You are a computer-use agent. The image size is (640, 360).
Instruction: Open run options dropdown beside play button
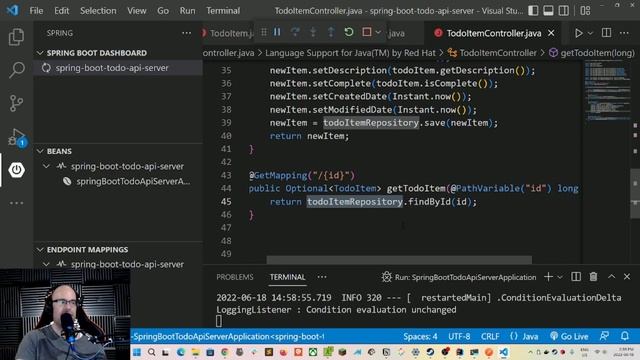coord(590,33)
